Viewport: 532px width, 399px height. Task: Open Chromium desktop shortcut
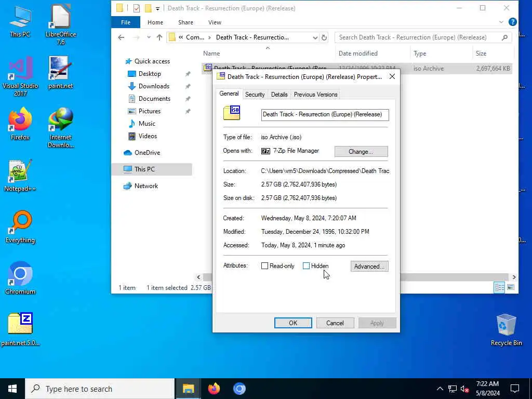[x=20, y=278]
